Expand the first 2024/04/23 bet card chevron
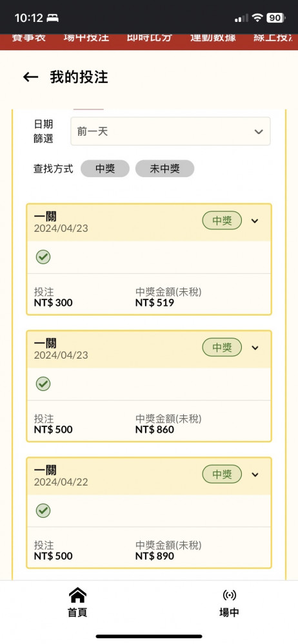Screen dimensions: 298x644 pyautogui.click(x=255, y=221)
